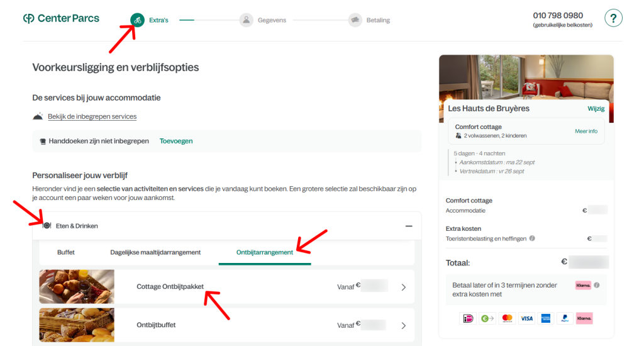Switch to Dagelijkse maaltijdarrangement tab
This screenshot has width=644, height=346.
click(x=155, y=252)
